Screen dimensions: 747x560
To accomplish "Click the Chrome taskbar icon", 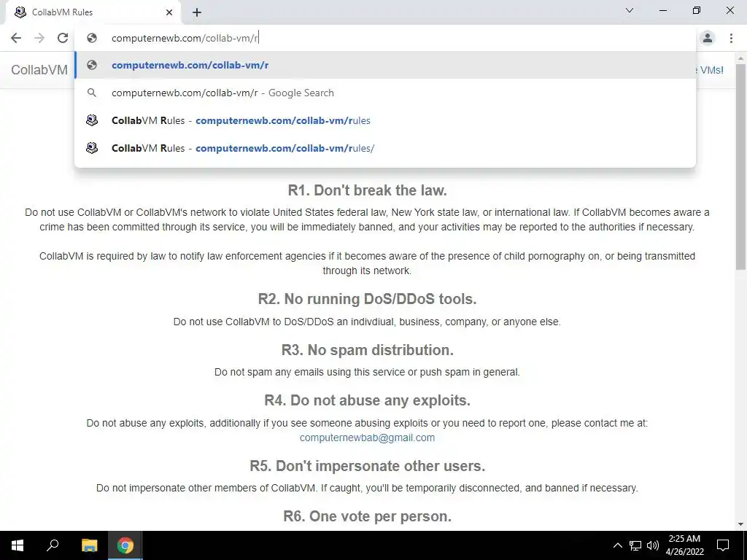I will [125, 545].
